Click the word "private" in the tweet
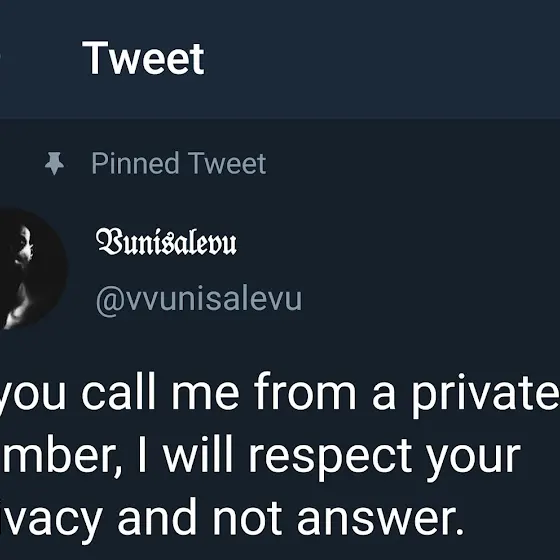Screen dimensions: 560x560 (x=484, y=395)
